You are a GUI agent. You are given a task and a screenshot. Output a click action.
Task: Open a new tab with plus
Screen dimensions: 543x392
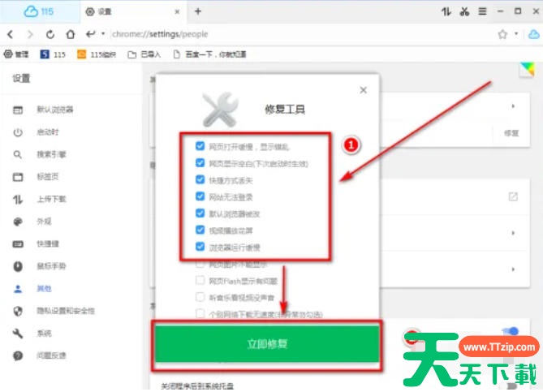(198, 11)
